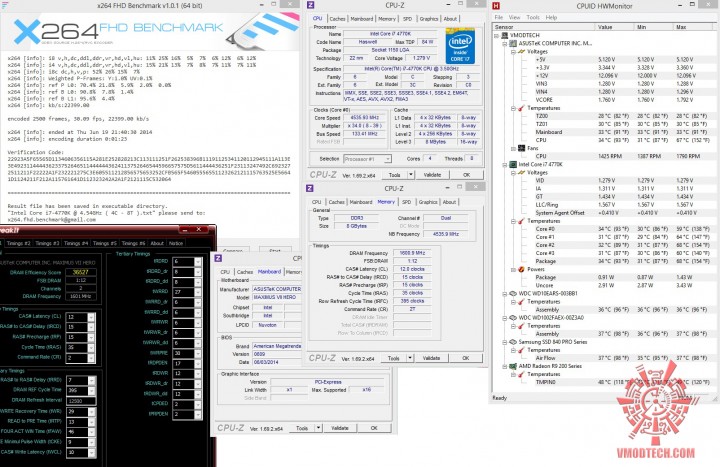Collapse the VMODTECH root node in HWMonitor
720x467 pixels.
[496, 35]
